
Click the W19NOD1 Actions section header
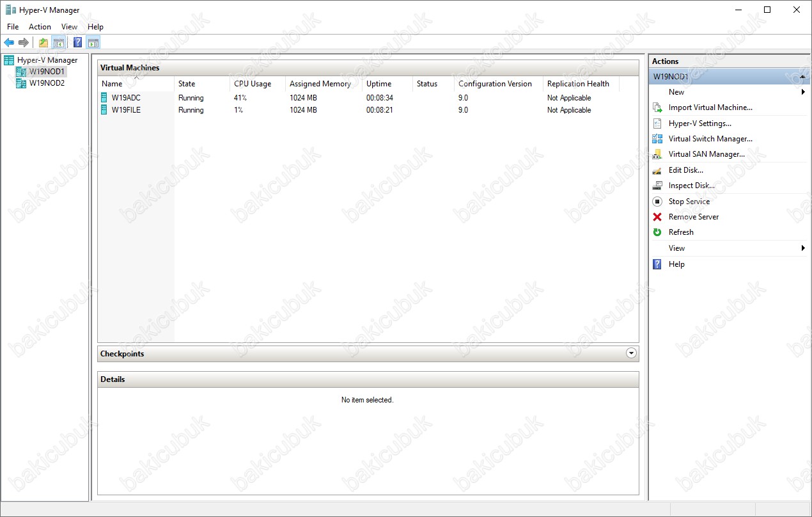pyautogui.click(x=730, y=77)
